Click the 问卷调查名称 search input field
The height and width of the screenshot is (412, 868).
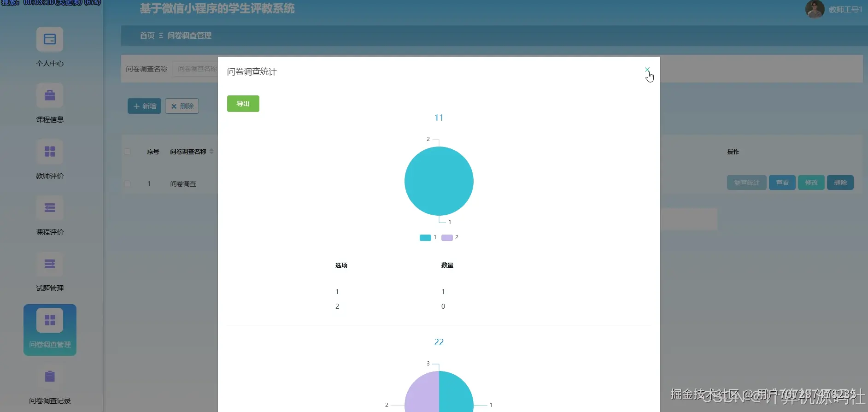coord(195,69)
